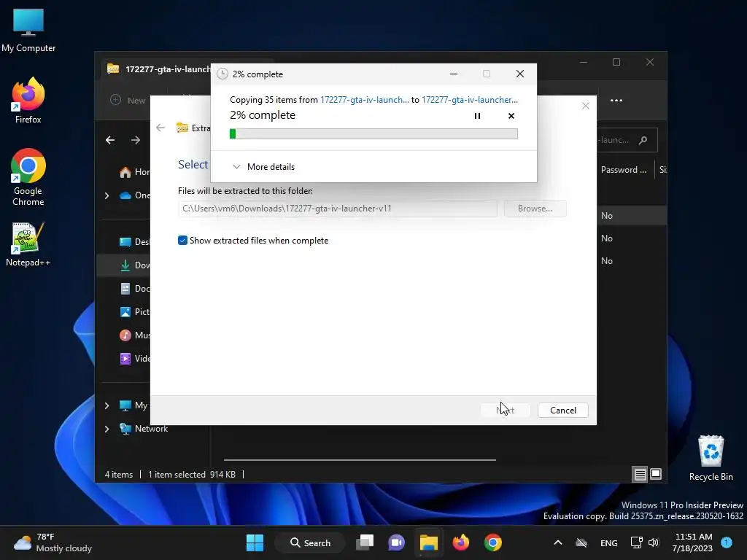Open Task View on taskbar
The height and width of the screenshot is (560, 747).
pos(365,542)
